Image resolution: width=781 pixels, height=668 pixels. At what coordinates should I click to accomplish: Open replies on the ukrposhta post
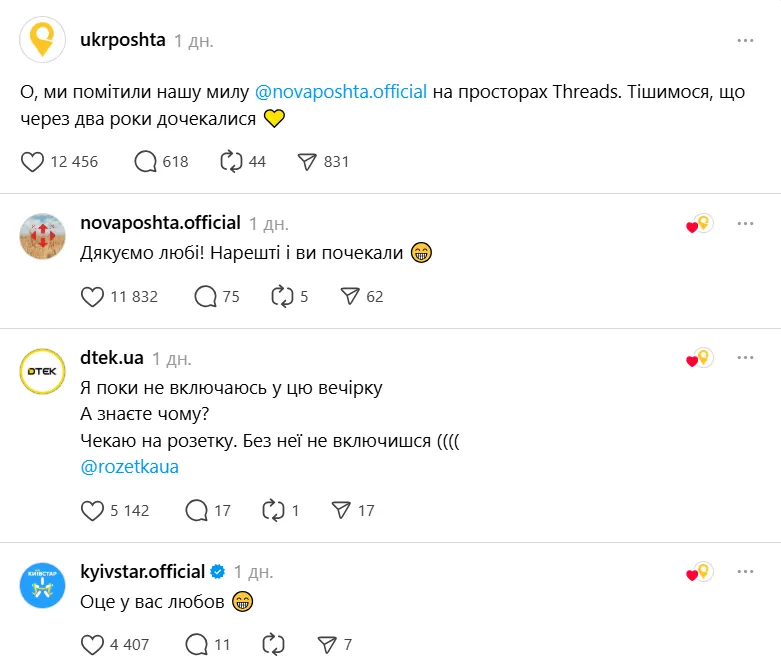(146, 161)
